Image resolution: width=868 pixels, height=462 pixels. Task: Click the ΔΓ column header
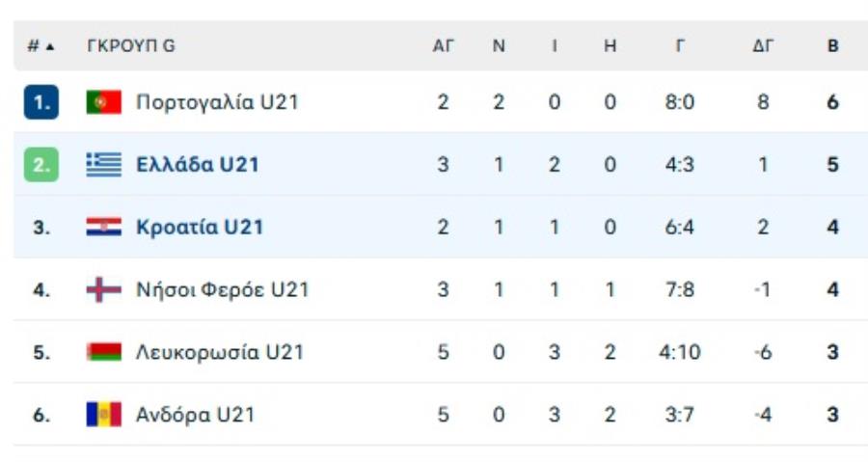tap(763, 46)
